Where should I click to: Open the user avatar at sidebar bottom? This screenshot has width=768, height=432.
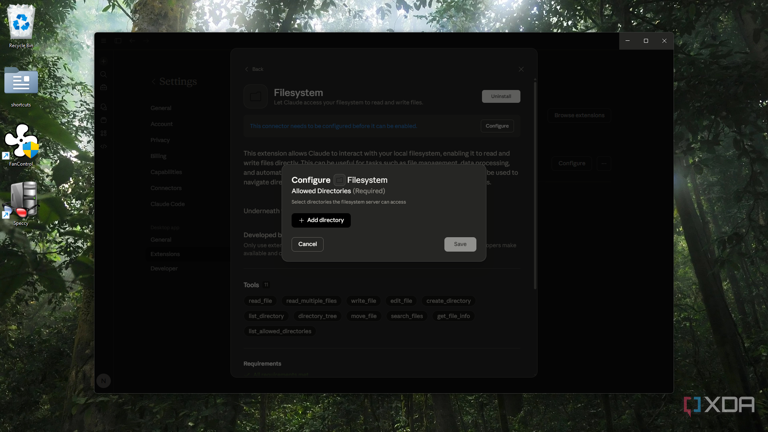pos(103,381)
